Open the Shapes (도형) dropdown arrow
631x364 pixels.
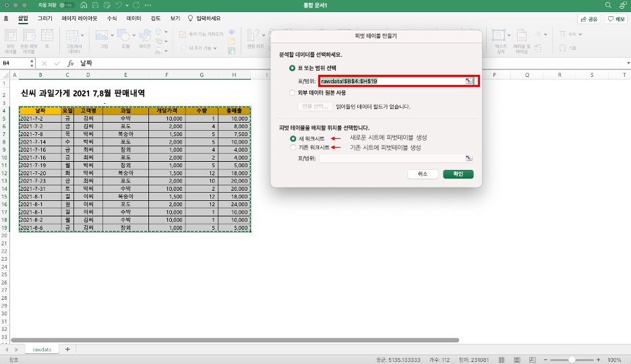pos(135,34)
